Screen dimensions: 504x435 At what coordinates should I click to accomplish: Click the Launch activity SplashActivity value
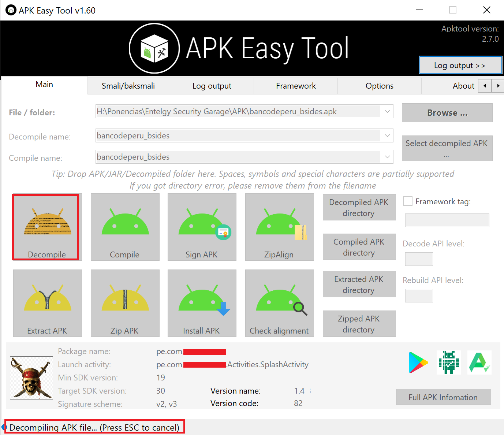(232, 365)
